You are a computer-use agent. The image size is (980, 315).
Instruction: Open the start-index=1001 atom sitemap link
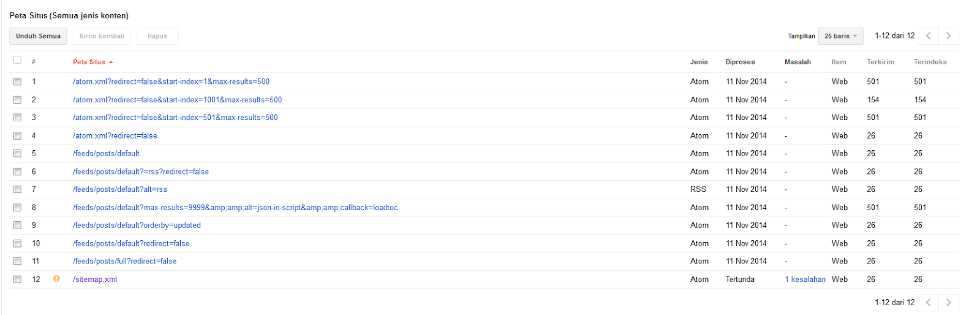click(x=177, y=100)
